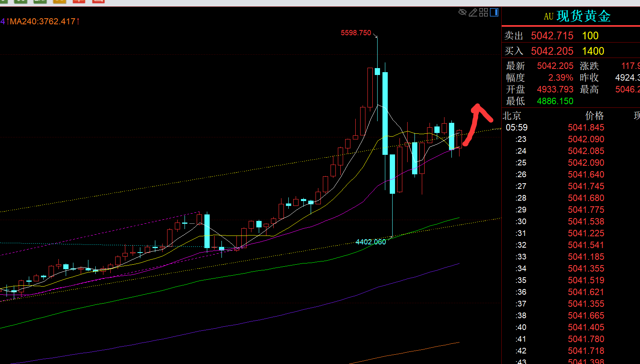This screenshot has width=640, height=364.
Task: Select the :29 tick price 5041.775
Action: [x=586, y=210]
